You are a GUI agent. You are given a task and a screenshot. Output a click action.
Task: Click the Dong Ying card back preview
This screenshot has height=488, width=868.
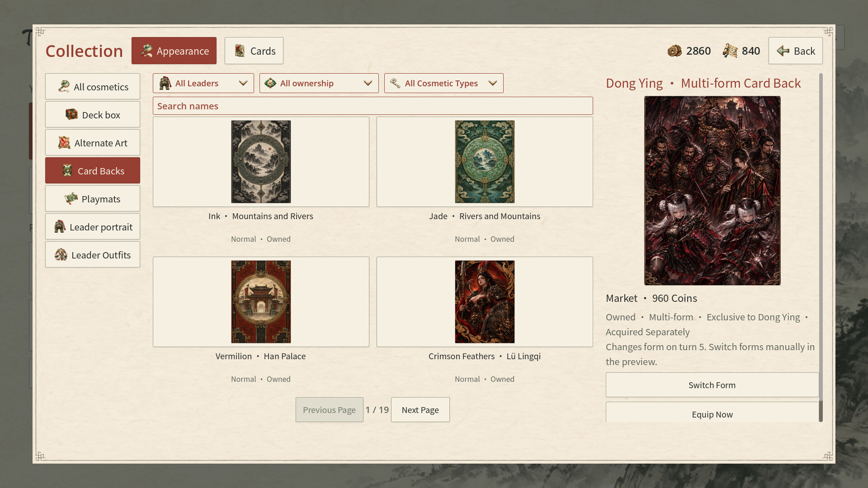(712, 190)
